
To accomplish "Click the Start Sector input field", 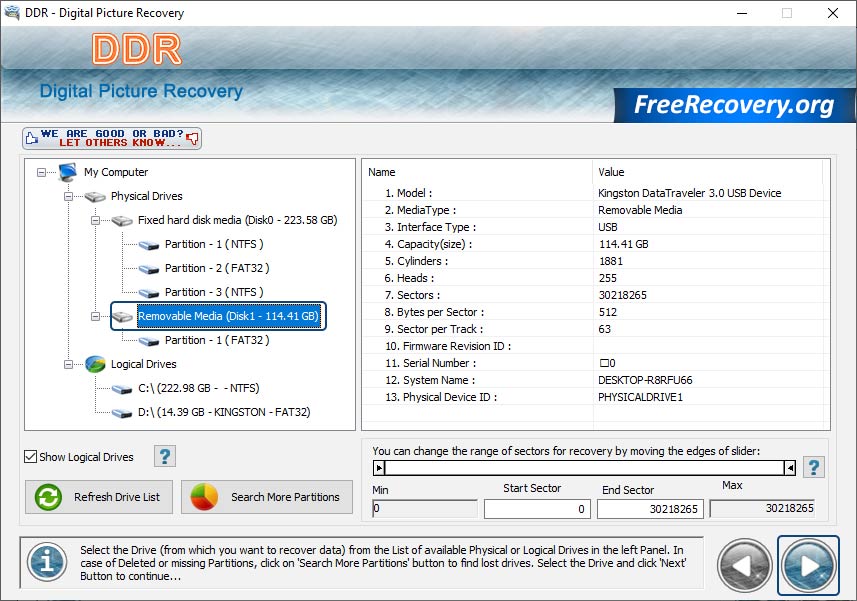I will [537, 509].
